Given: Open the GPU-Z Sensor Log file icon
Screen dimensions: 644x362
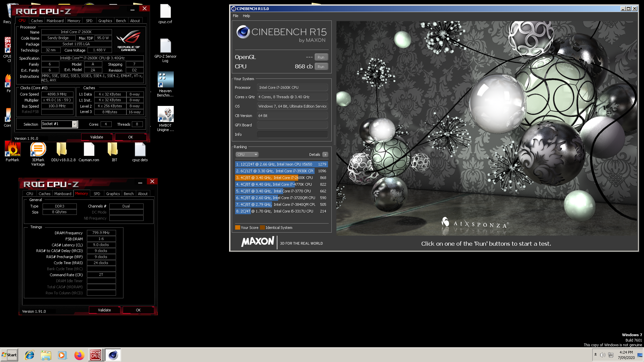Looking at the screenshot, I should 165,50.
